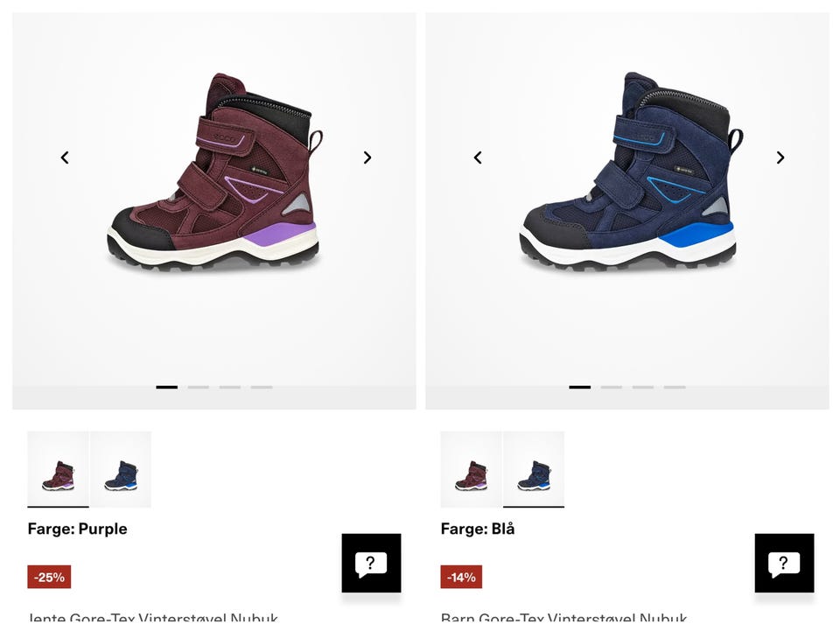
Task: Open Barn Gore-Tex Vinterstøvel Nubuk product link
Action: point(564,617)
